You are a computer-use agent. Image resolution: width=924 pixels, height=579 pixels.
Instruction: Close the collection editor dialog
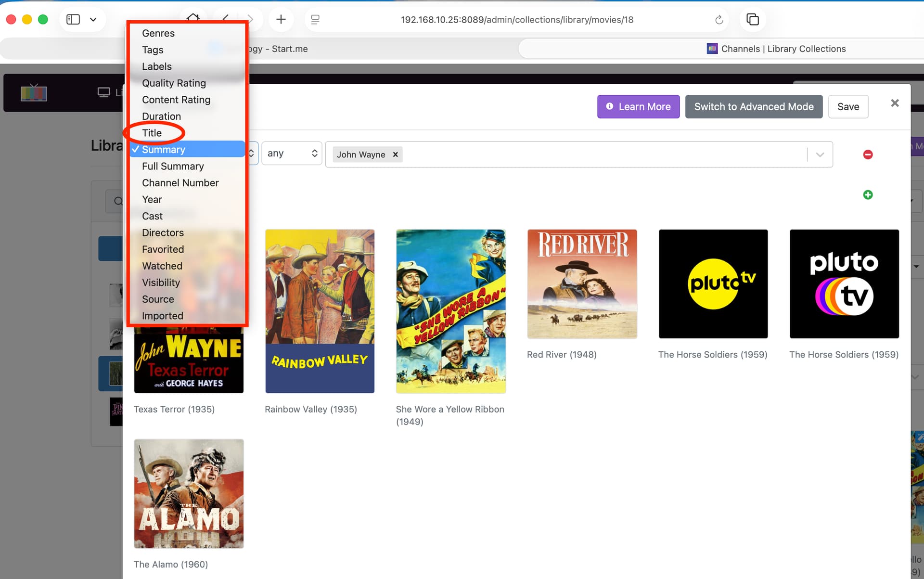[x=895, y=103]
